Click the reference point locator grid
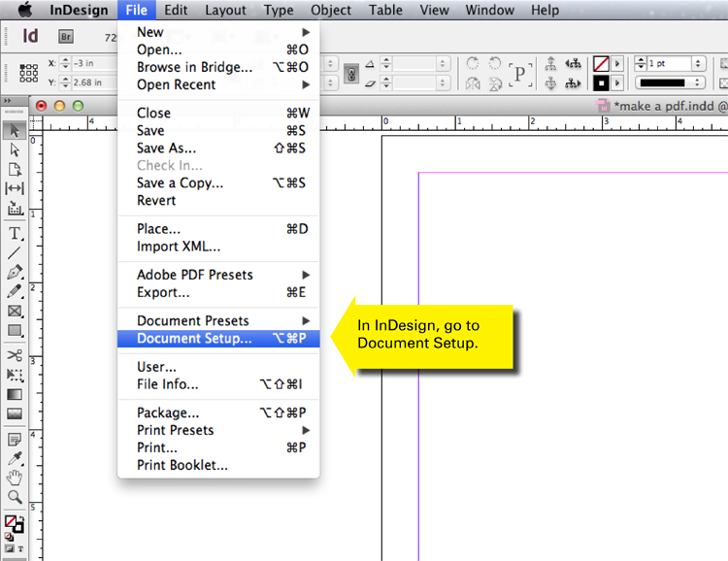This screenshot has width=728, height=561. (x=28, y=73)
